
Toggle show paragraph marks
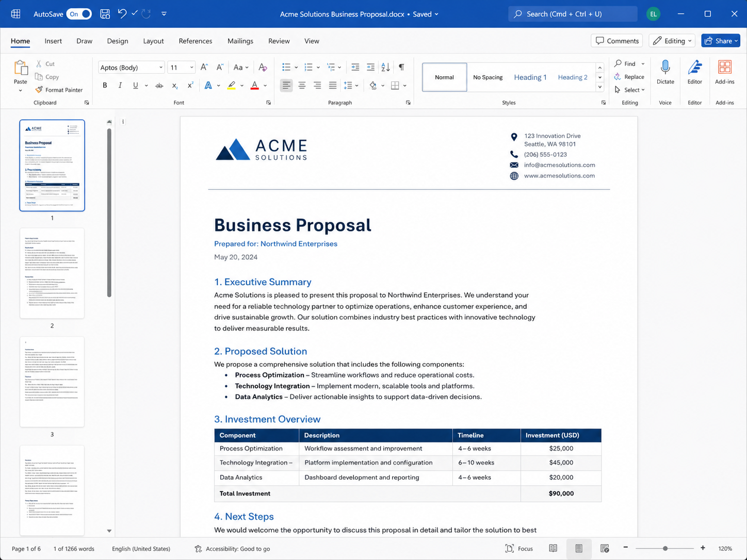pyautogui.click(x=401, y=68)
